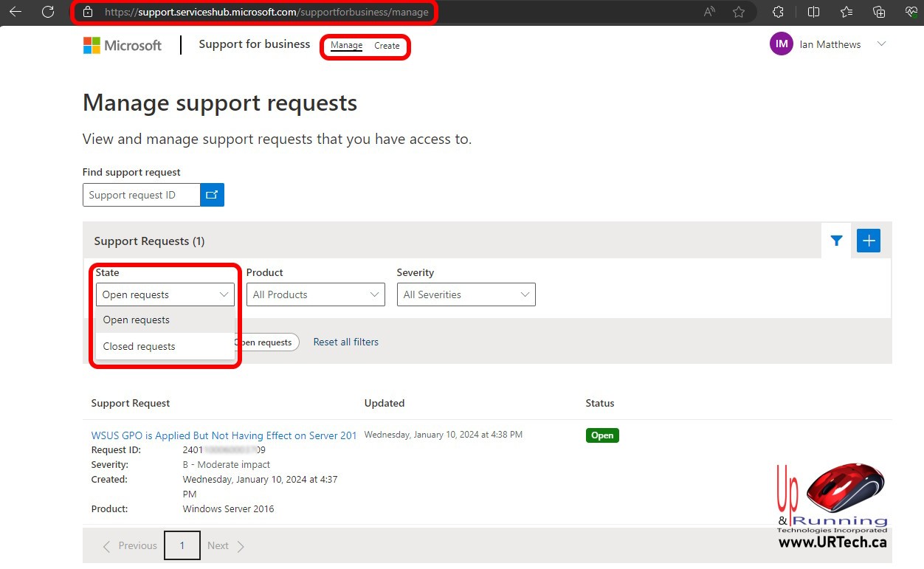Image resolution: width=924 pixels, height=569 pixels.
Task: Click the blue plus new request button
Action: [869, 241]
